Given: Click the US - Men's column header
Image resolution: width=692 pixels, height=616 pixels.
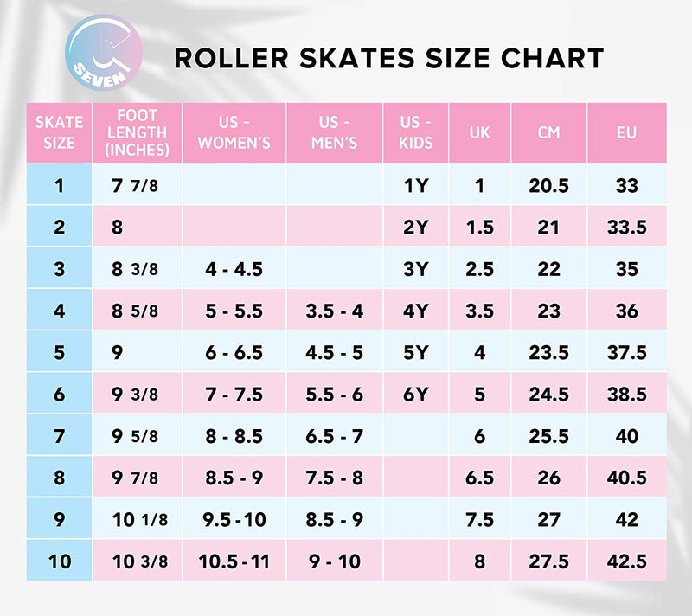Looking at the screenshot, I should [334, 132].
